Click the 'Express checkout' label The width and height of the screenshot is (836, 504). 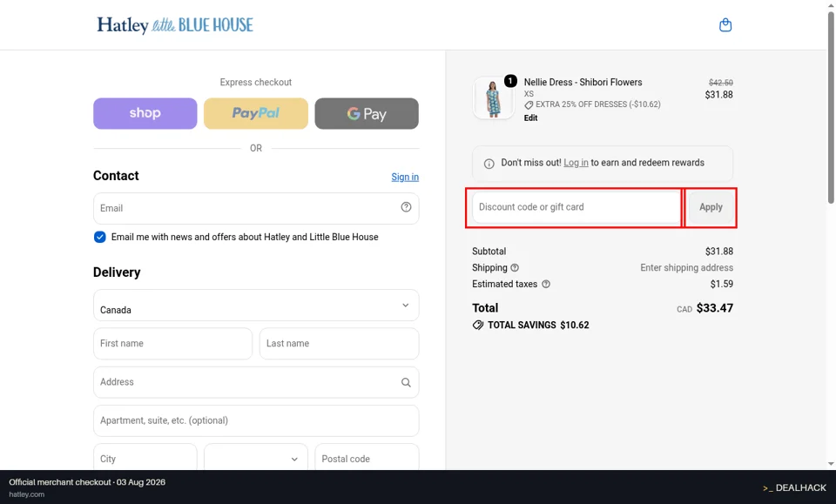pyautogui.click(x=256, y=82)
